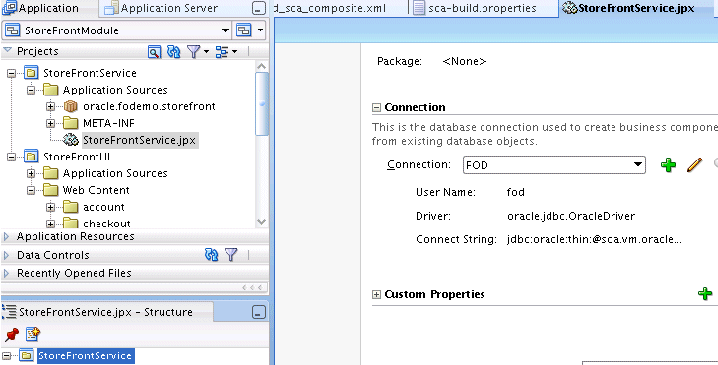Viewport: 718px width, 365px height.
Task: Select StoreFrontService.jpx in the project tree
Action: click(139, 140)
